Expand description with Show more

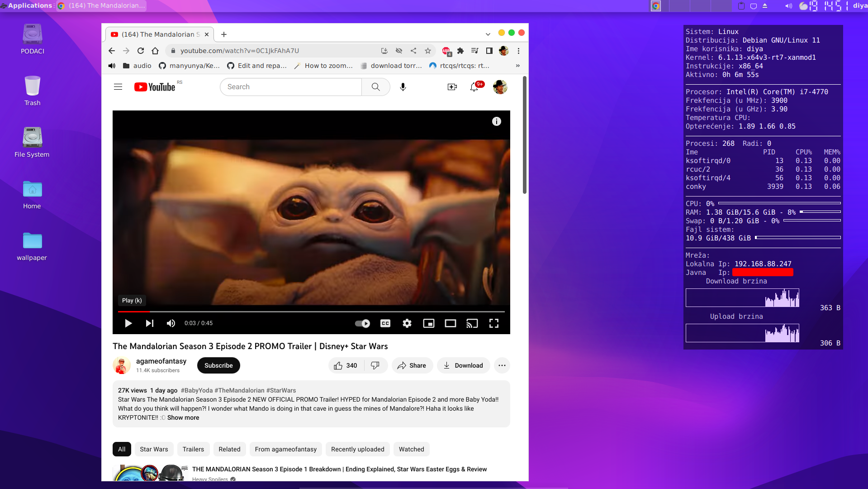[183, 417]
